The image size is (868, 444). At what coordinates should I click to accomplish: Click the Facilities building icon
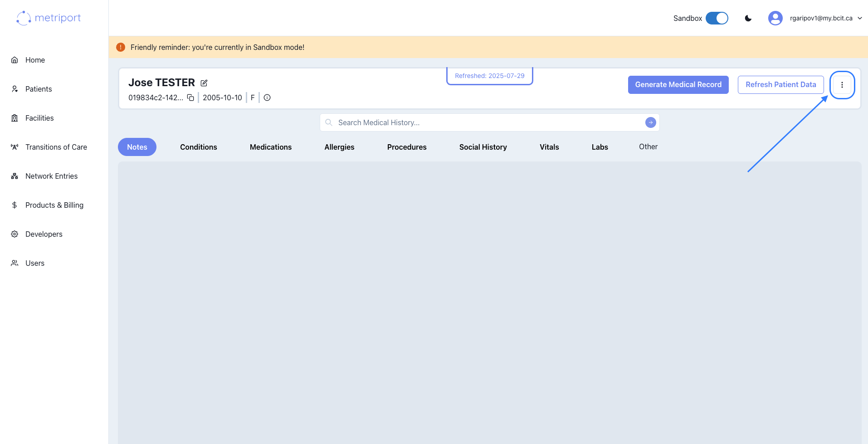[15, 118]
